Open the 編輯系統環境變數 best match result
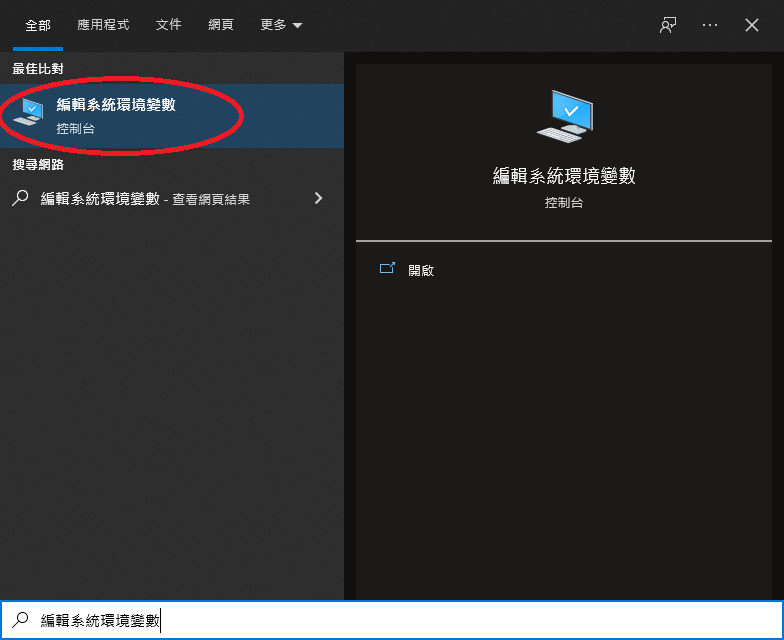The height and width of the screenshot is (640, 784). point(172,116)
